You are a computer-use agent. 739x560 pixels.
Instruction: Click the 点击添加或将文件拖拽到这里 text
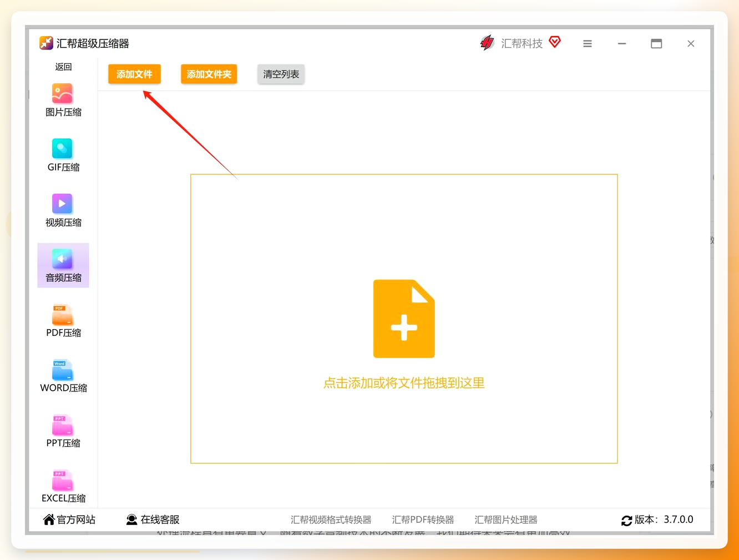click(404, 383)
